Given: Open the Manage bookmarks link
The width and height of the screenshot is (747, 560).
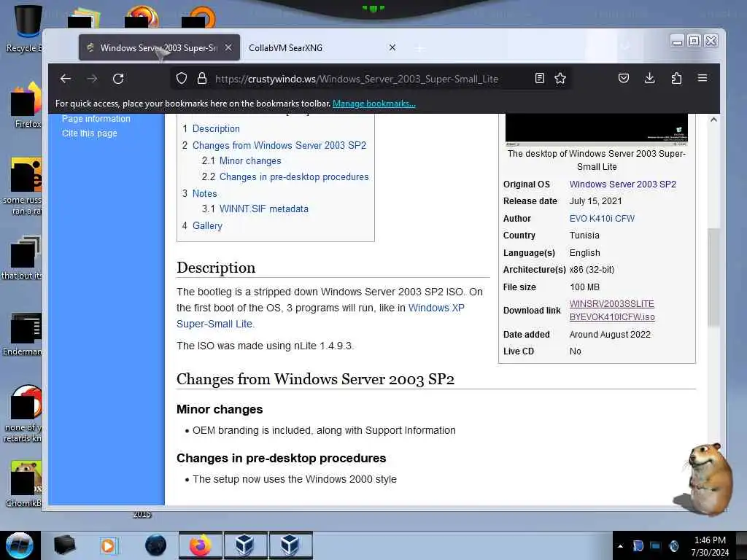Looking at the screenshot, I should (374, 104).
